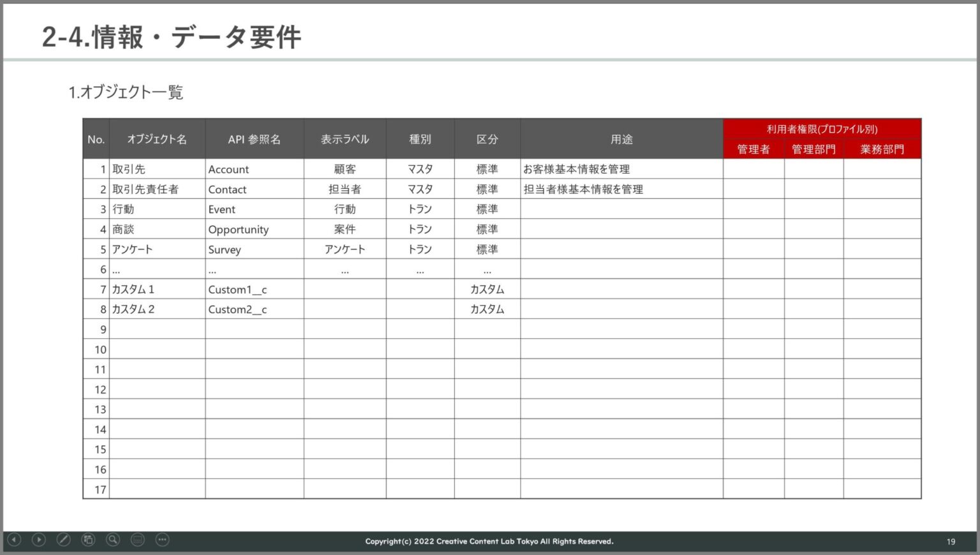The width and height of the screenshot is (980, 555).
Task: Show all slides grid view
Action: 88,540
